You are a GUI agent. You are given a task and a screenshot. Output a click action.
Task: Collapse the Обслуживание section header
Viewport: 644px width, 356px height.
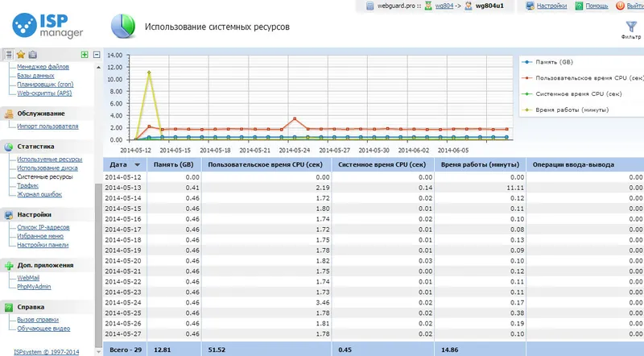coord(41,114)
